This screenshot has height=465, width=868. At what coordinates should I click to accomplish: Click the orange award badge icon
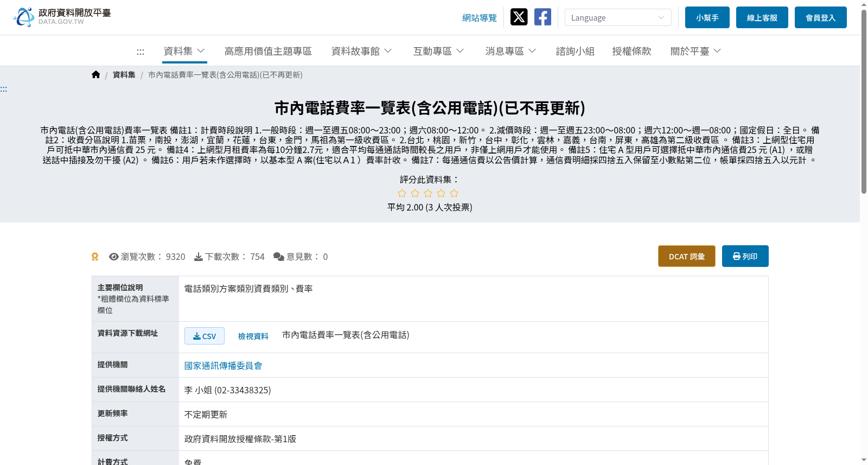(x=95, y=257)
